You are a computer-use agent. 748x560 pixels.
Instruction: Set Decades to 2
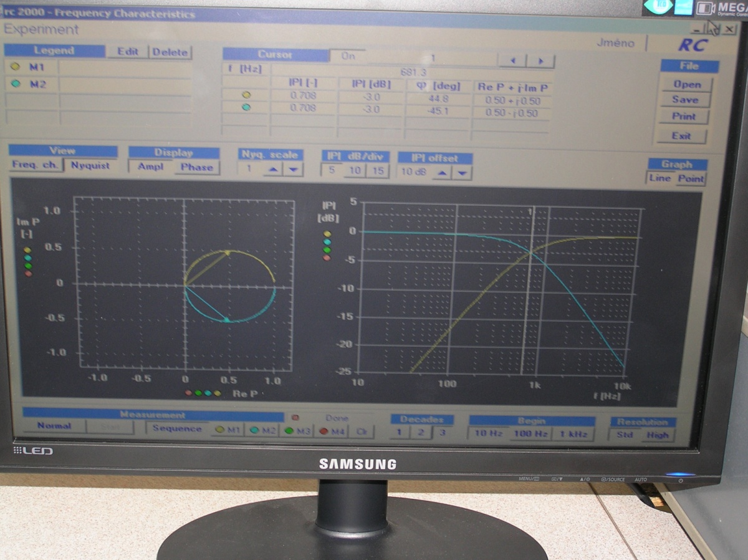click(x=421, y=433)
